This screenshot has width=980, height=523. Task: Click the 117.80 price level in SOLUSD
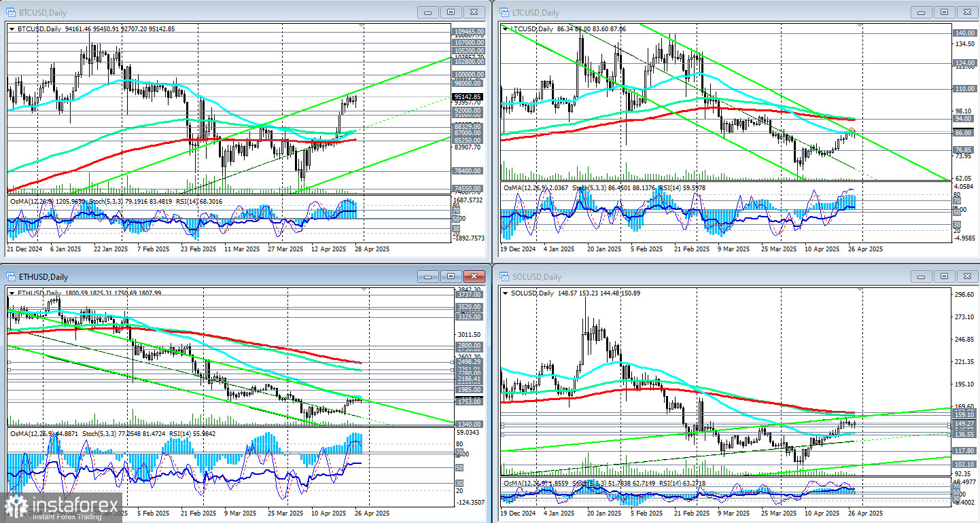click(x=964, y=451)
